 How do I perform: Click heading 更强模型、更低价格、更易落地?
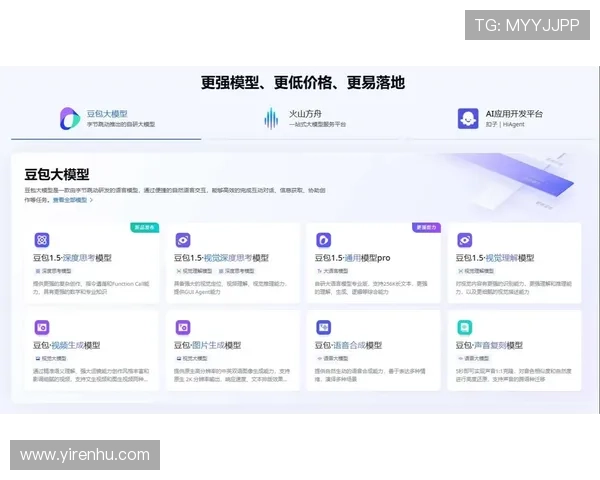point(303,83)
